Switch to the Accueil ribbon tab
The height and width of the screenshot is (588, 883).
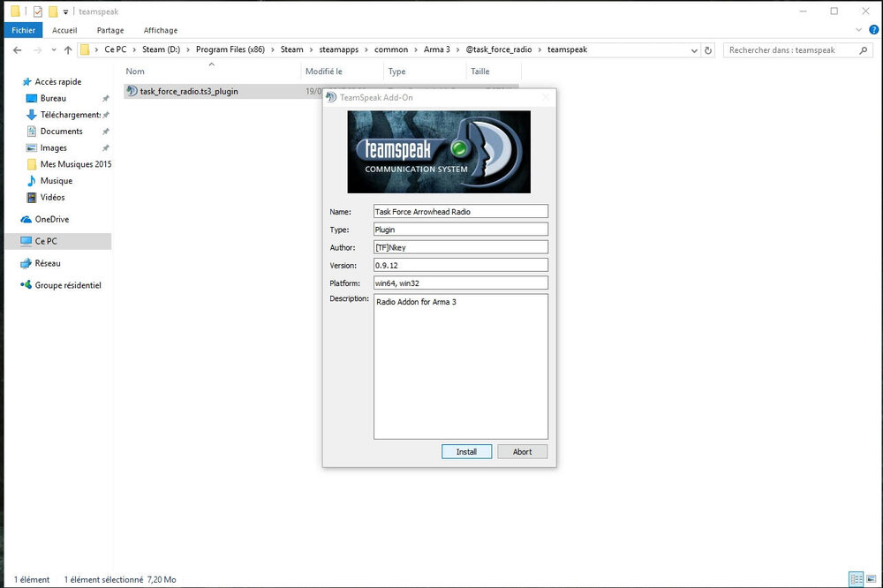click(x=64, y=30)
